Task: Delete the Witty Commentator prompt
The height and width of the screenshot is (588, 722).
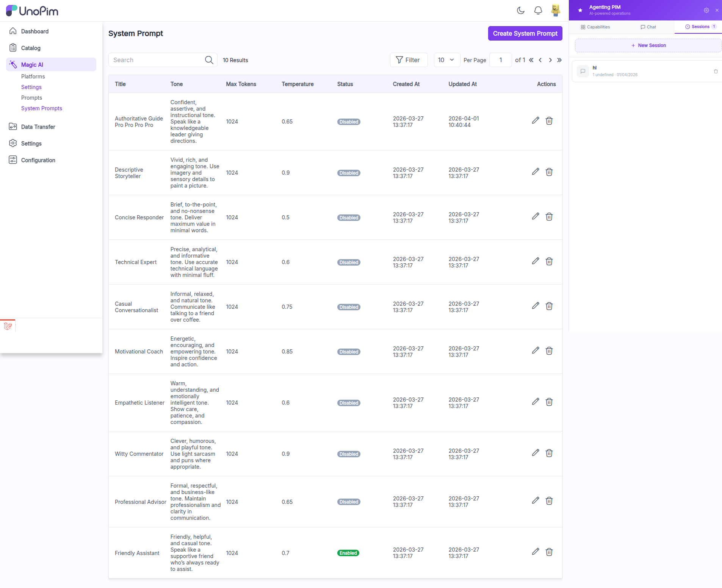Action: [549, 453]
